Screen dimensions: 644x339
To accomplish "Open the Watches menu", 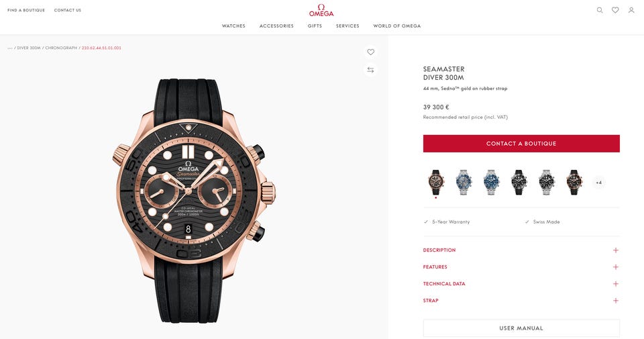I will (x=233, y=26).
